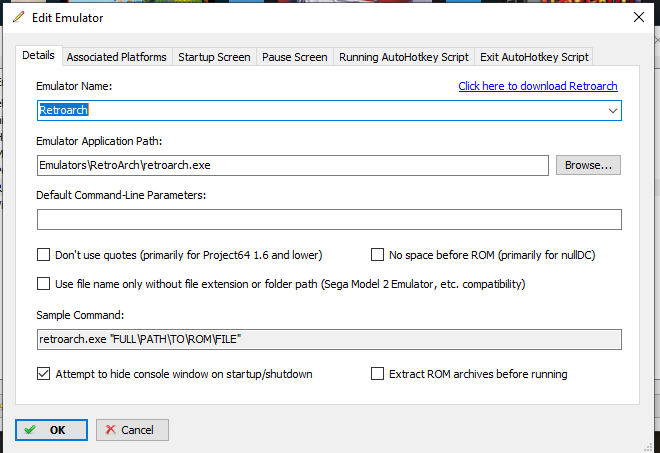
Task: Click the OK button with checkmark
Action: coord(52,429)
